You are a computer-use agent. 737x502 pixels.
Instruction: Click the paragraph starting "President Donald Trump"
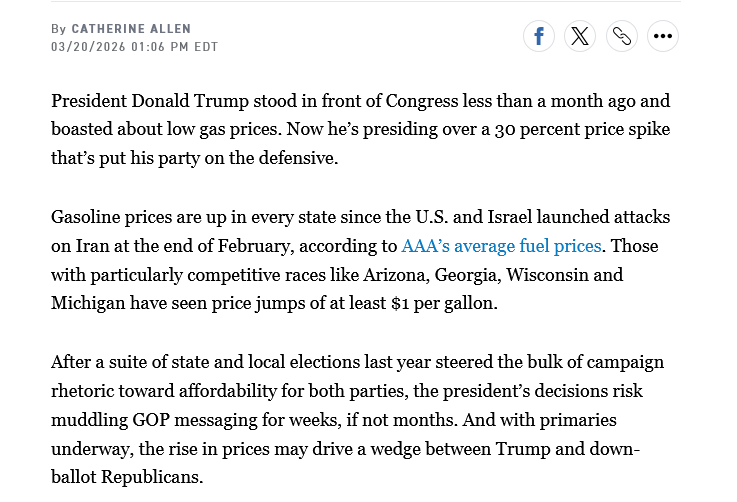360,130
